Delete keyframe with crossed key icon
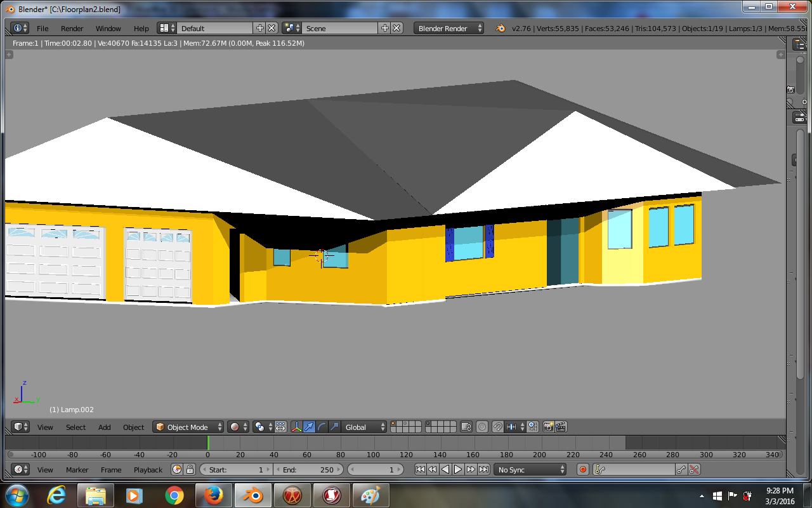The width and height of the screenshot is (812, 508). pos(694,469)
